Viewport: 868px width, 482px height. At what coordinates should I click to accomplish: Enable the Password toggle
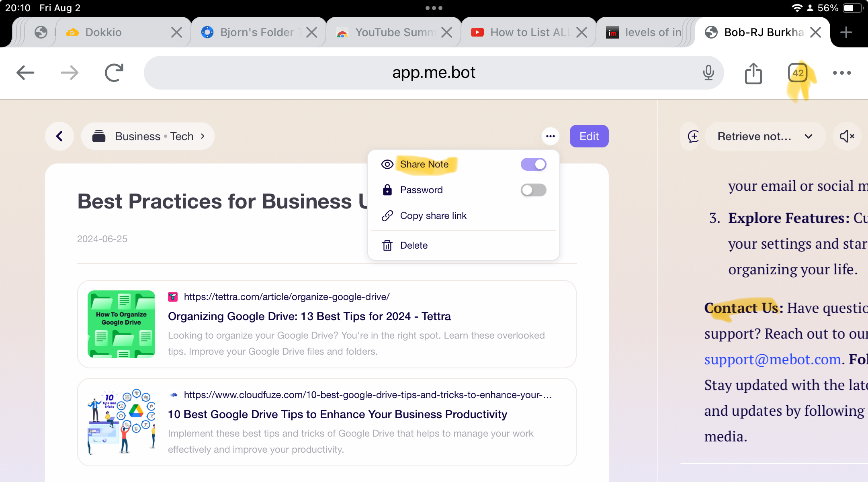pyautogui.click(x=533, y=190)
